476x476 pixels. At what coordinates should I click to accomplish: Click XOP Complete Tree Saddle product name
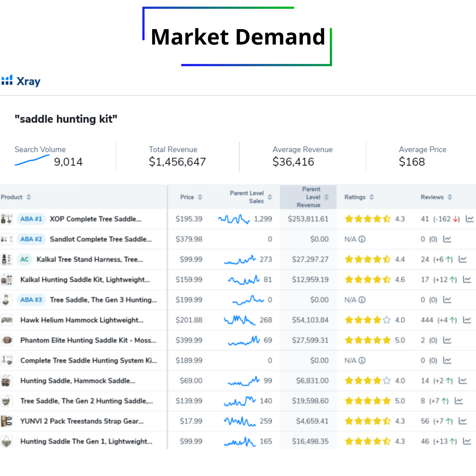click(x=96, y=219)
